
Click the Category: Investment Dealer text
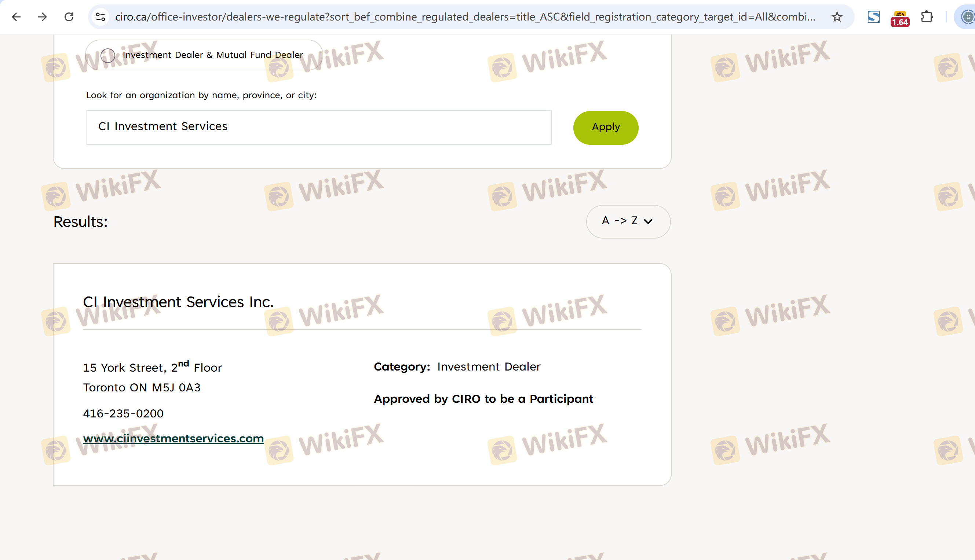pyautogui.click(x=457, y=367)
